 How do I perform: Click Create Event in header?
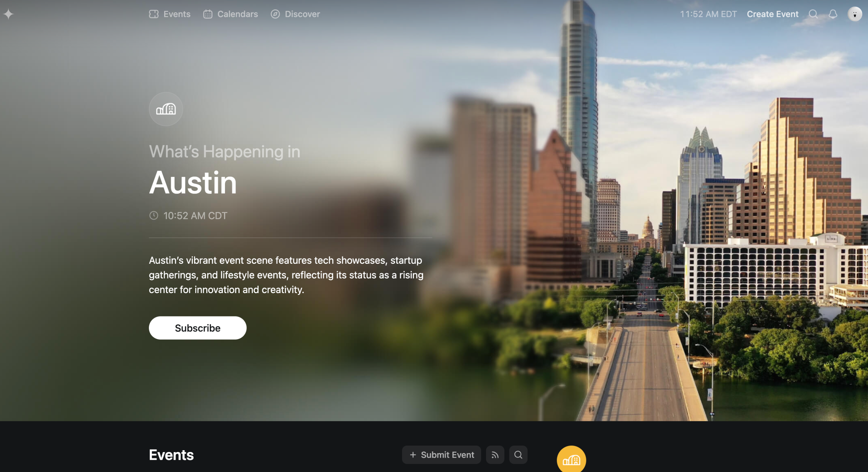pyautogui.click(x=772, y=14)
